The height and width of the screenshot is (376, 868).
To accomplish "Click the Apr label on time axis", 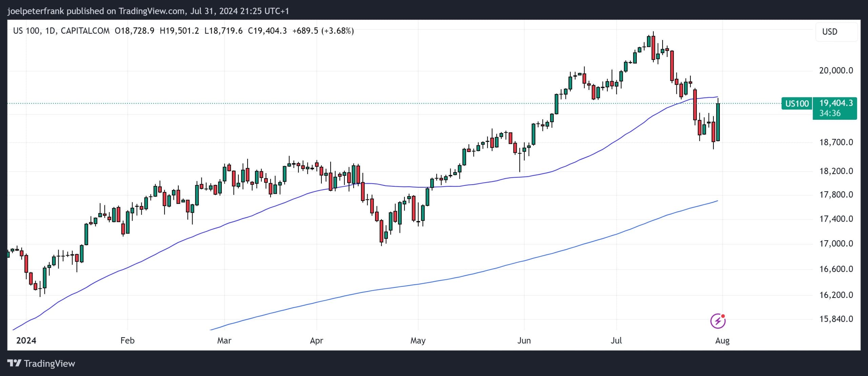I will [316, 340].
